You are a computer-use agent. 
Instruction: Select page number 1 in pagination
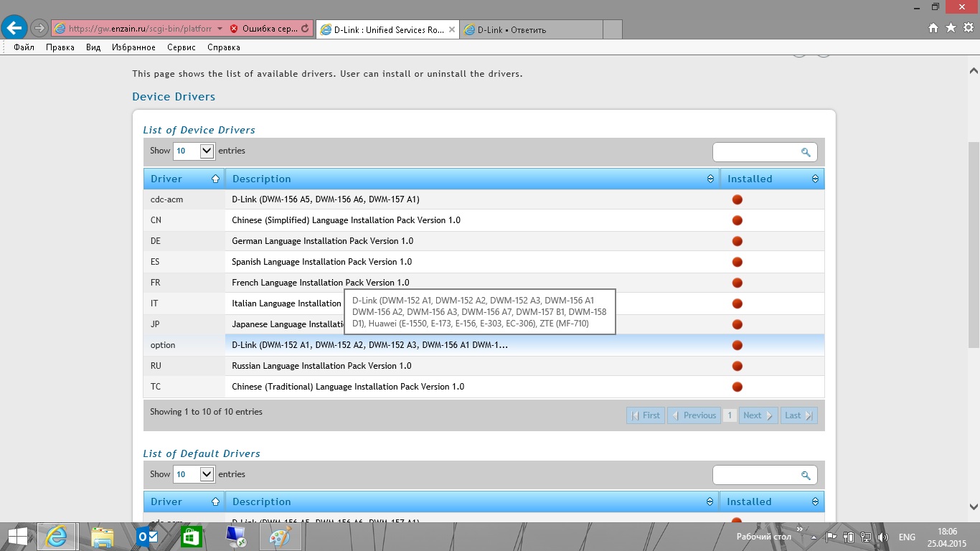coord(730,415)
